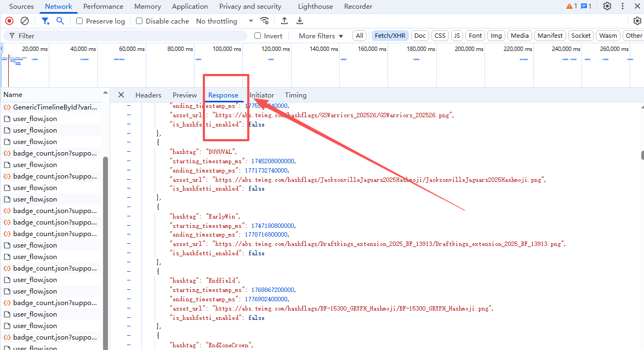The height and width of the screenshot is (350, 644).
Task: Toggle the Fetch/XHR type filter
Action: [390, 36]
